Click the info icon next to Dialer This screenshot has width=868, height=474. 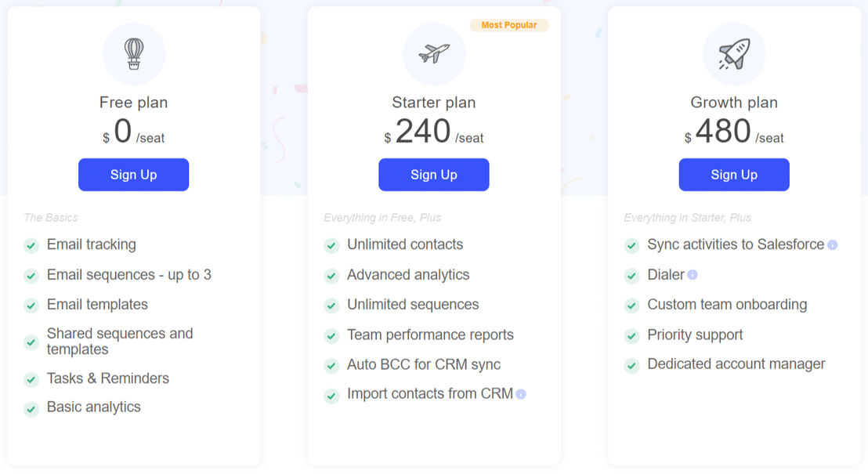pos(692,275)
